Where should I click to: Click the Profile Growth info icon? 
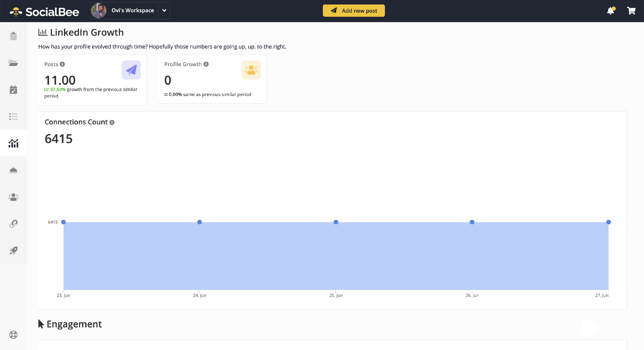tap(206, 64)
